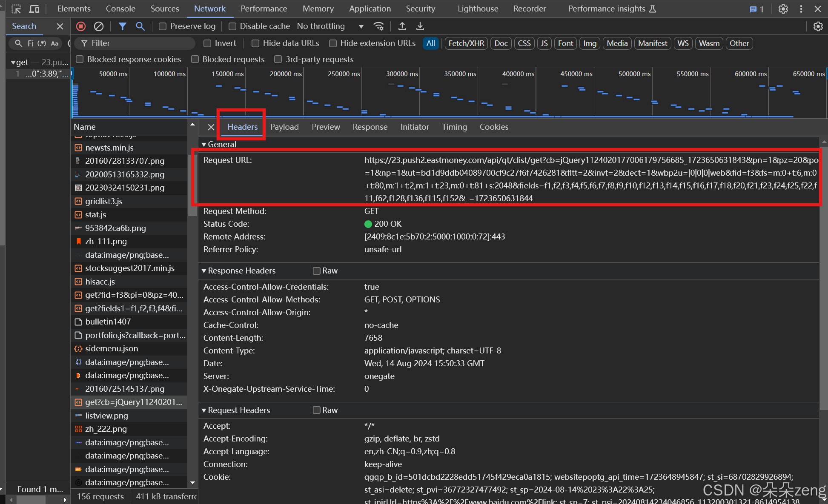828x504 pixels.
Task: Open the Application panel
Action: pyautogui.click(x=370, y=9)
